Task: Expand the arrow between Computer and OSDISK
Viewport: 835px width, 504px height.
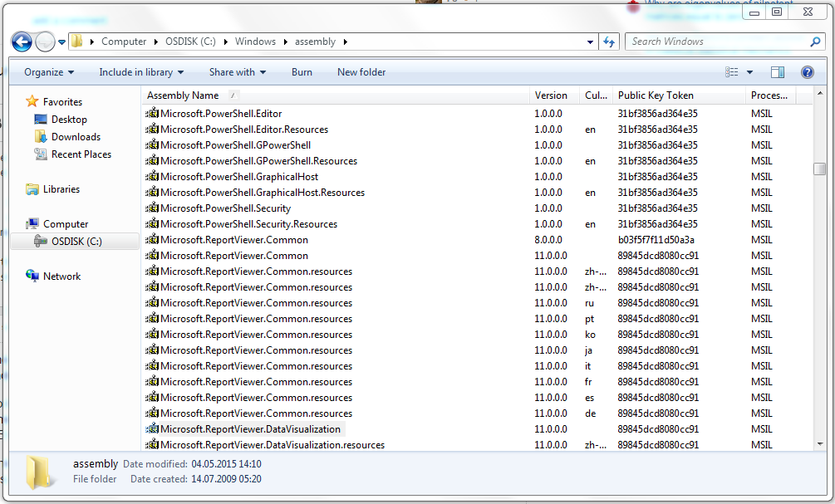Action: pyautogui.click(x=155, y=42)
